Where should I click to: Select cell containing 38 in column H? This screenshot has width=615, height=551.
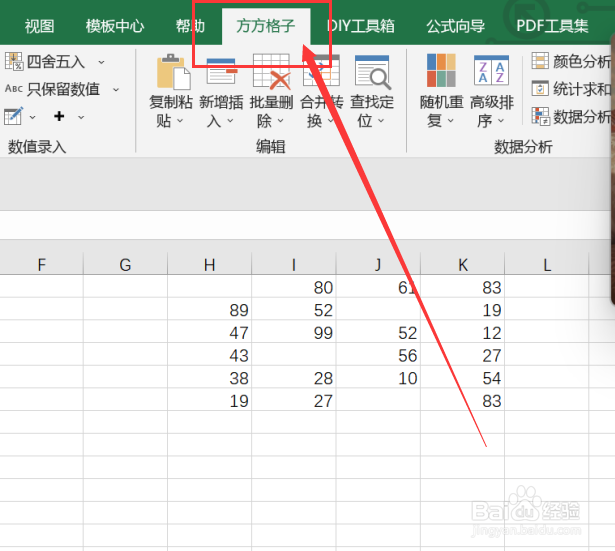pyautogui.click(x=209, y=377)
